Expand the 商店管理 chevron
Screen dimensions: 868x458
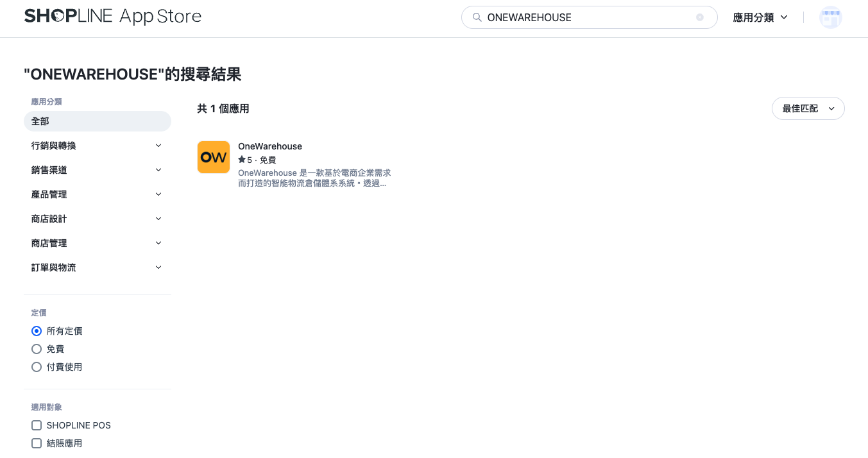[x=158, y=243]
